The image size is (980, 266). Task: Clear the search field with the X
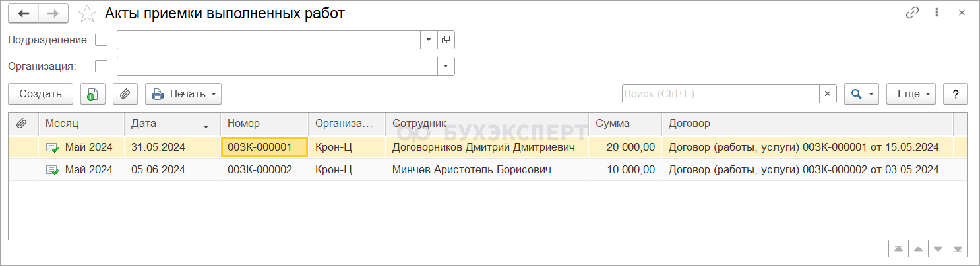[x=828, y=94]
